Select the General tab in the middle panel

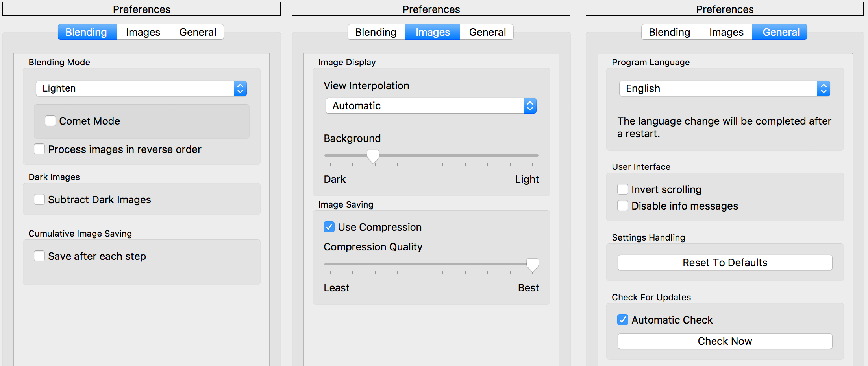pyautogui.click(x=487, y=32)
